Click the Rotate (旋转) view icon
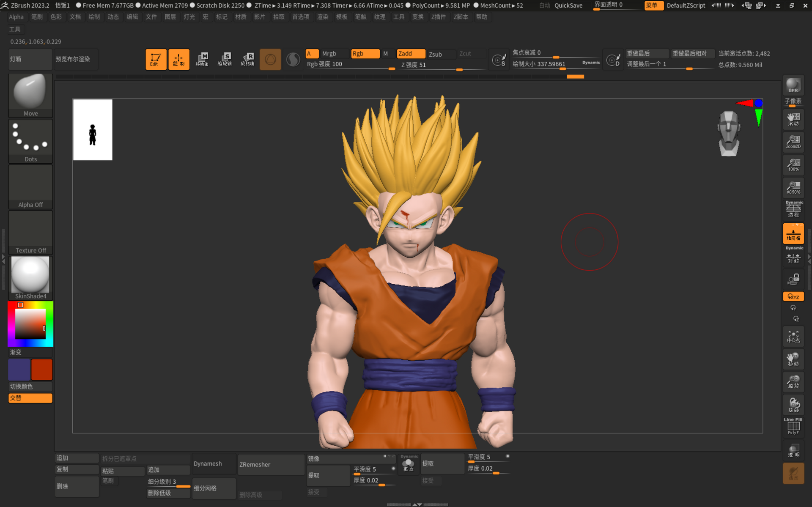This screenshot has width=812, height=507. (x=793, y=405)
